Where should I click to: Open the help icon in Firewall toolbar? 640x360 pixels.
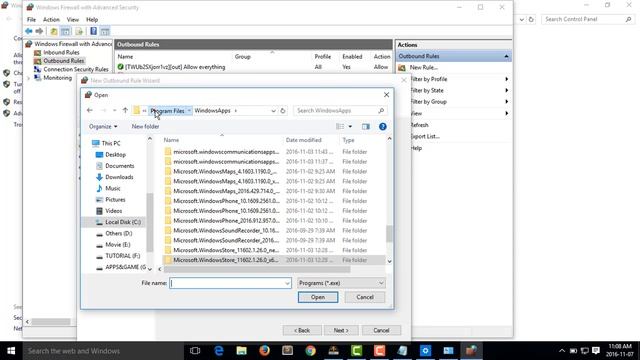tap(93, 31)
